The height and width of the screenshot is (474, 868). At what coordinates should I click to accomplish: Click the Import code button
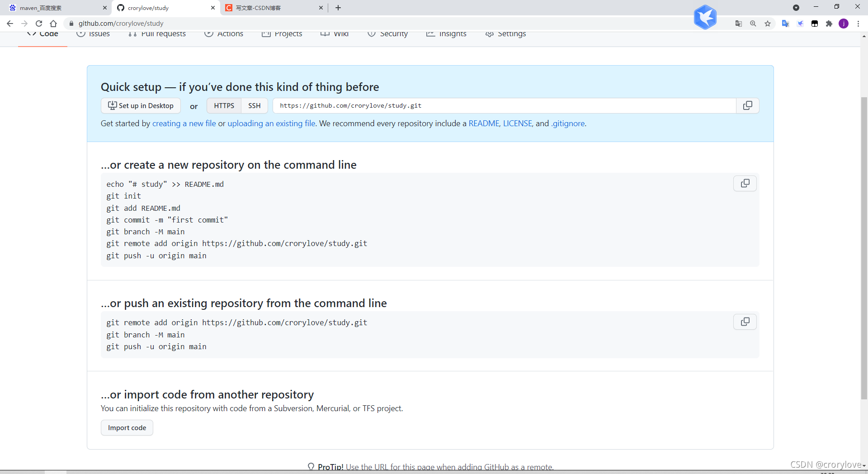127,427
